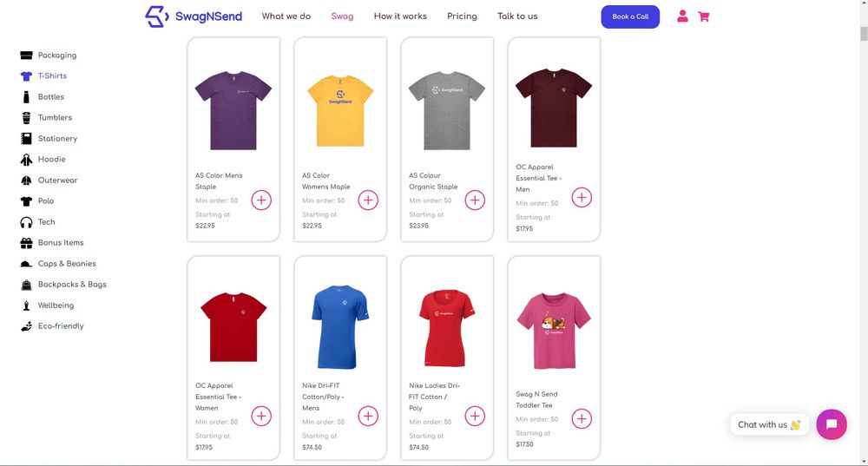Open the yellow AS Color Womens Maple image
This screenshot has height=466, width=868.
coord(340,111)
